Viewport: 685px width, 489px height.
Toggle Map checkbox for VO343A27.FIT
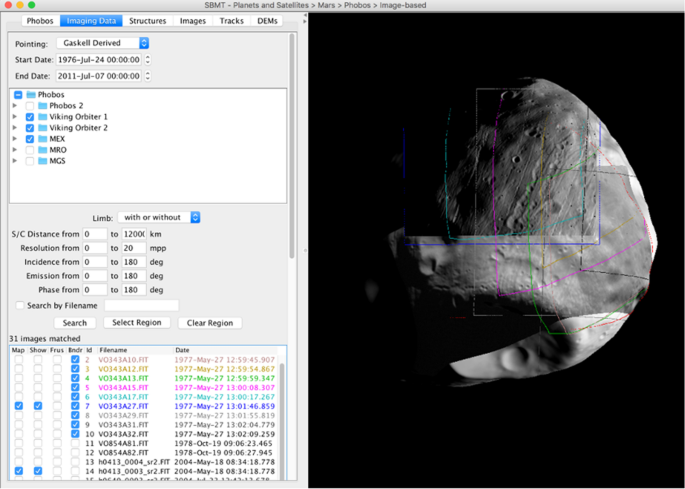(x=19, y=406)
